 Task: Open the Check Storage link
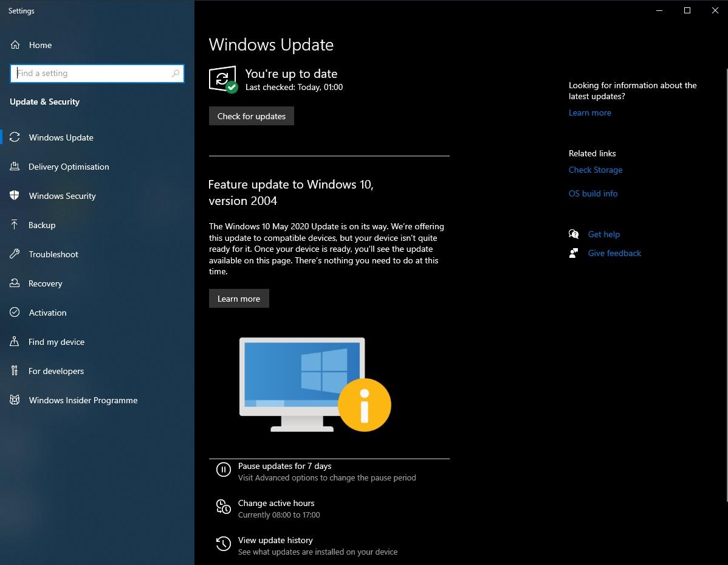click(x=595, y=170)
